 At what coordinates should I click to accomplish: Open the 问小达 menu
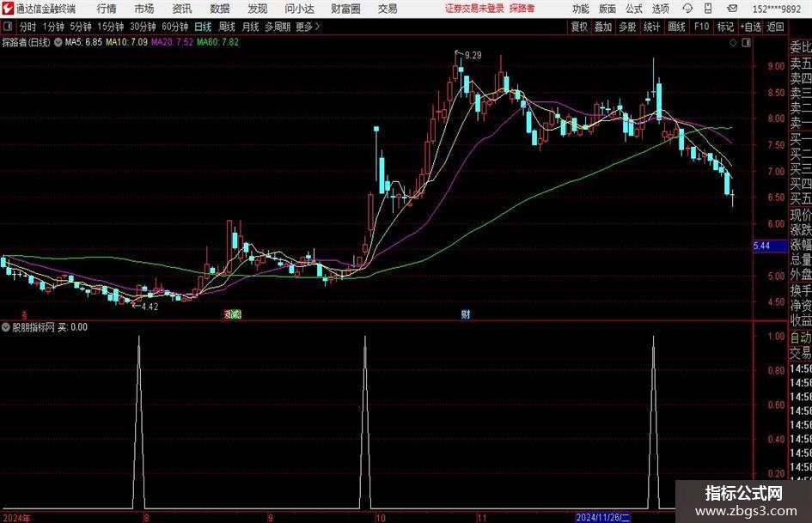click(x=299, y=9)
